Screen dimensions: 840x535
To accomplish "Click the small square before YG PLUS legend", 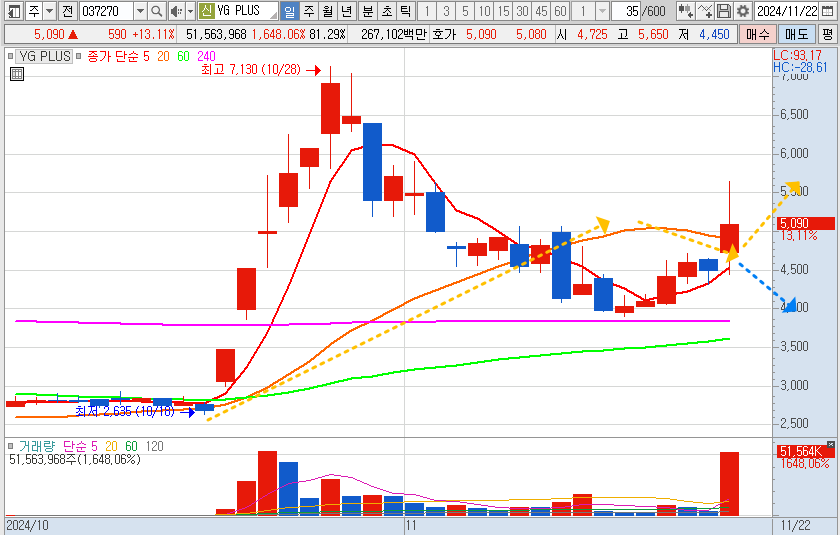I will [10, 56].
